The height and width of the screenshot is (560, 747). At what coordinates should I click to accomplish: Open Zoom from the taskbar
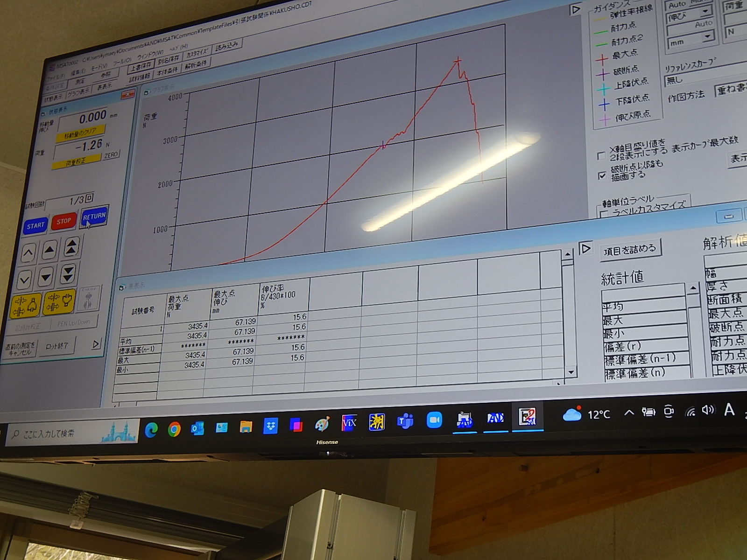434,420
